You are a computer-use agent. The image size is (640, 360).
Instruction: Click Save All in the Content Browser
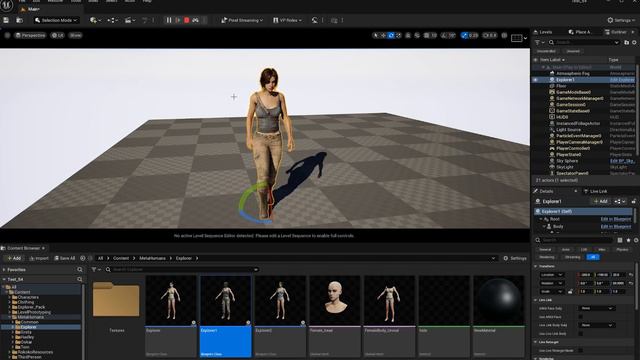pos(64,258)
